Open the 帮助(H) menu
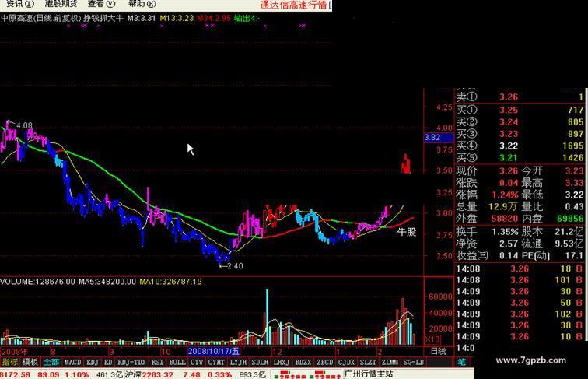Image resolution: width=588 pixels, height=379 pixels. point(142,4)
